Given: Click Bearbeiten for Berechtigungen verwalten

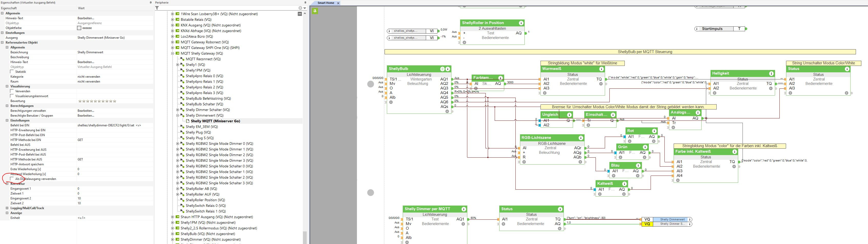Looking at the screenshot, I should pyautogui.click(x=86, y=111).
